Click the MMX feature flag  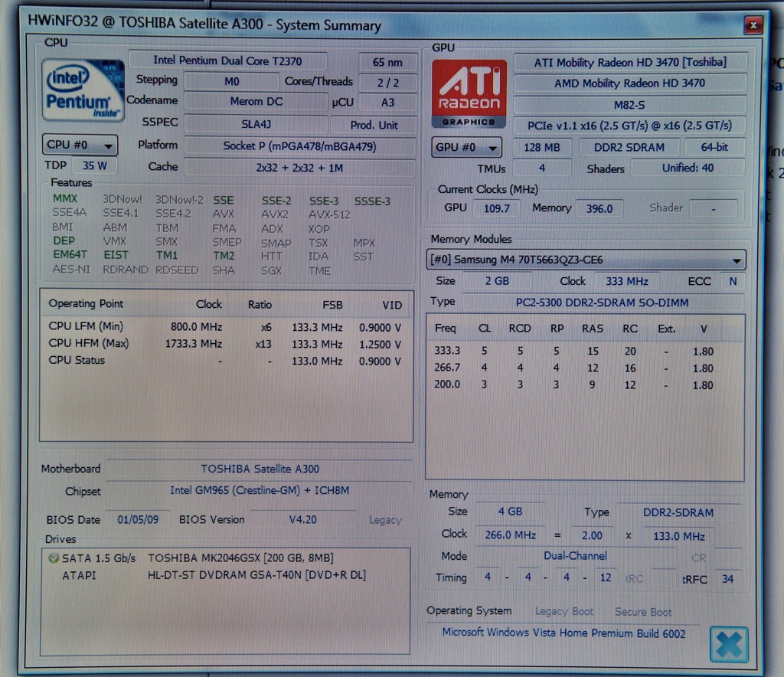point(65,198)
